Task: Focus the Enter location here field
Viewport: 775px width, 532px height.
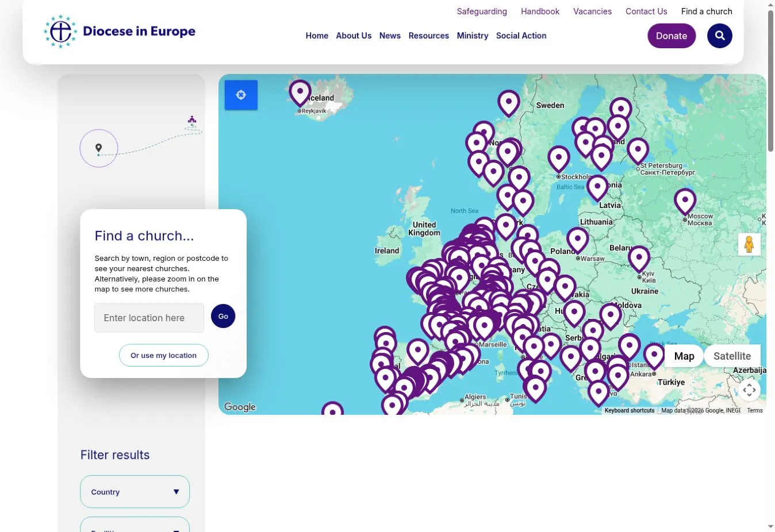Action: tap(149, 318)
